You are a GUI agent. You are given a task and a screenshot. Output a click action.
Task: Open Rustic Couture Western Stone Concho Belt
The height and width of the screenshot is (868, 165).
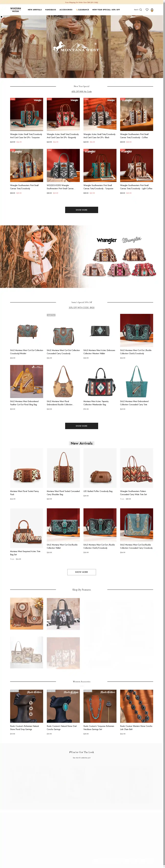pos(136,706)
